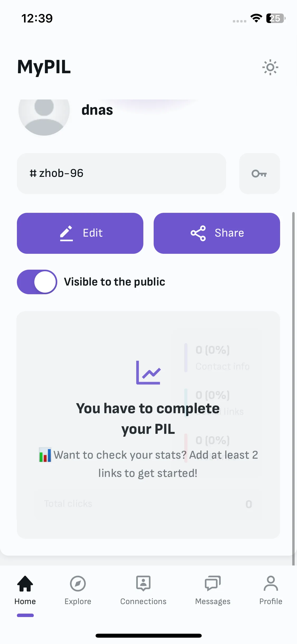Tap the Wi-Fi status icon
The image size is (297, 644).
point(256,18)
